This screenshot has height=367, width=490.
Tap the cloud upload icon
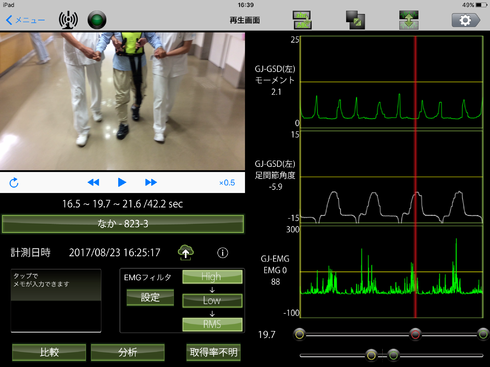click(186, 253)
